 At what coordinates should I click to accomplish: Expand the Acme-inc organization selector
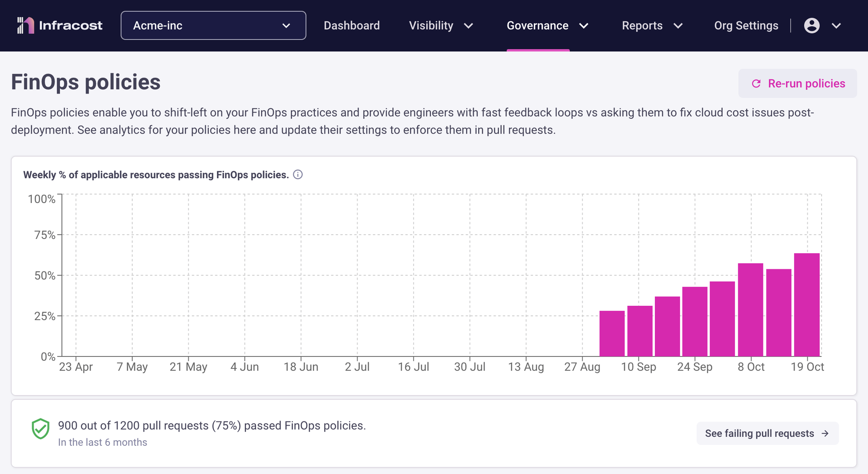point(213,25)
